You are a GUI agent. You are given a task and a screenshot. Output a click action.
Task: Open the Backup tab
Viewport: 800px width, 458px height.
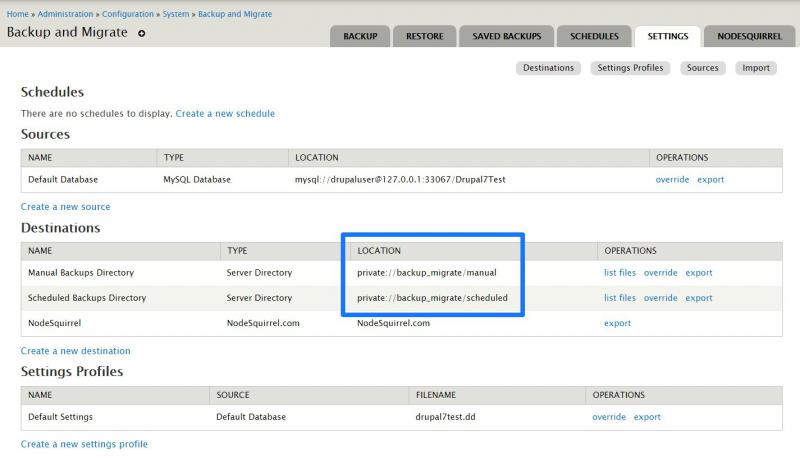[x=360, y=36]
